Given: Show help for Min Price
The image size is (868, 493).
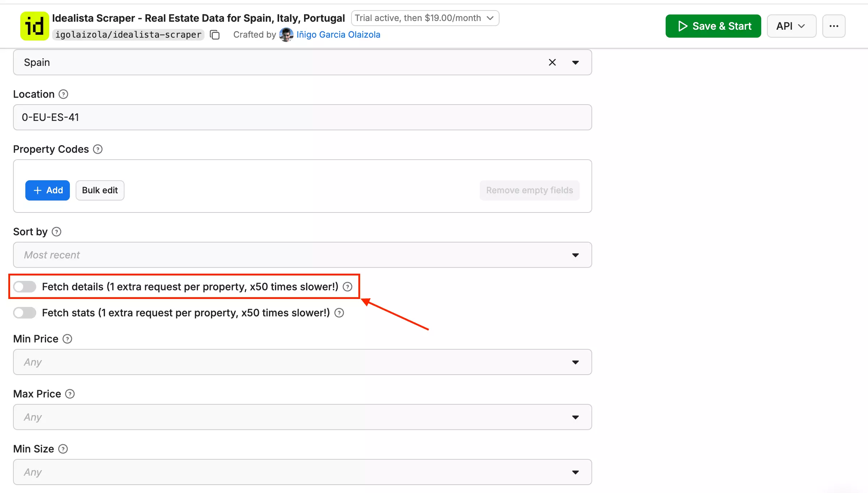Looking at the screenshot, I should pos(67,339).
